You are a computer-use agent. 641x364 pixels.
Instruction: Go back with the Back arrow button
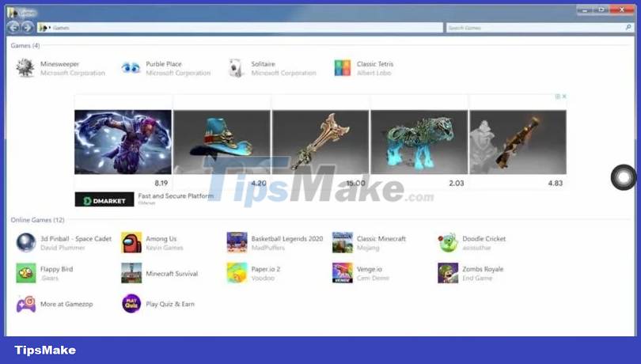(13, 28)
